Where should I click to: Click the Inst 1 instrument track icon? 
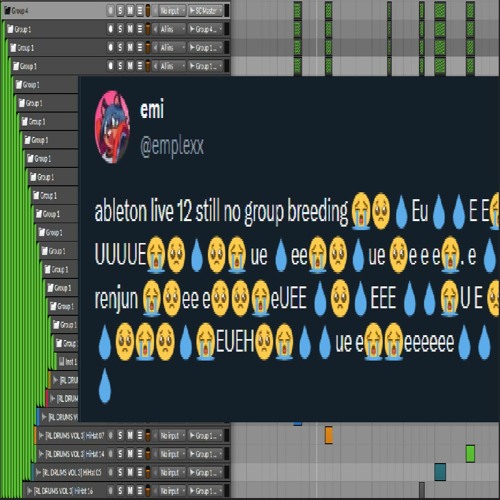[x=61, y=361]
